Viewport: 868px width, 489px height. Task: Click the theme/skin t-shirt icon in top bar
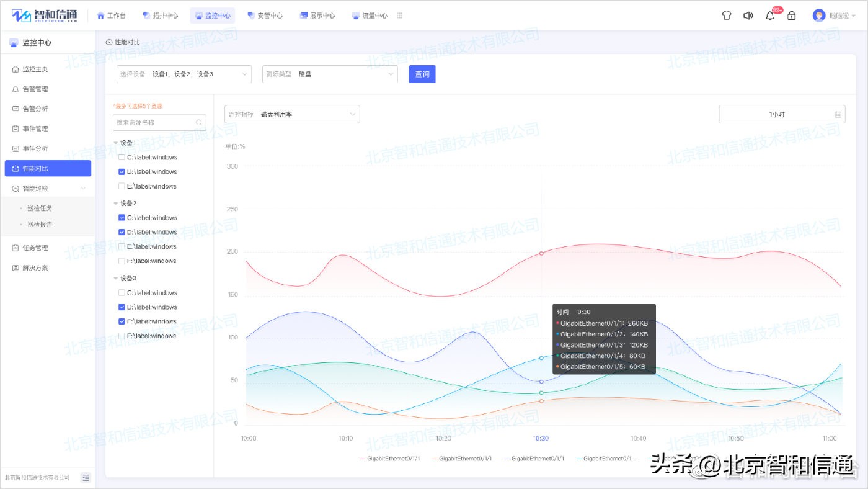[x=726, y=16]
